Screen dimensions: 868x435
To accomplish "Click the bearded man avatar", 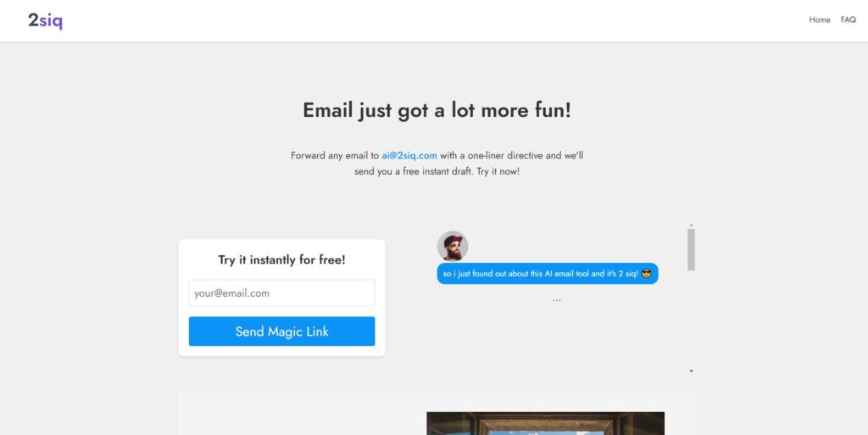I will 453,246.
